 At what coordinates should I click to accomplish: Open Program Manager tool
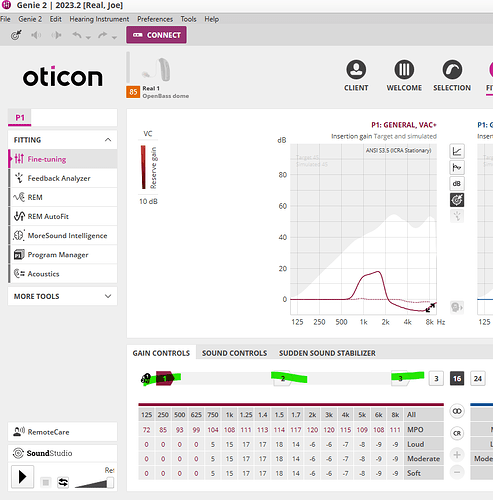click(x=63, y=255)
